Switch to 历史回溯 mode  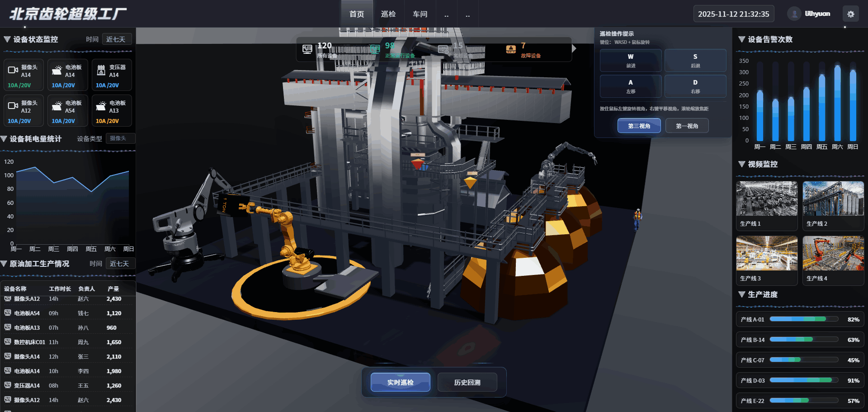coord(467,383)
